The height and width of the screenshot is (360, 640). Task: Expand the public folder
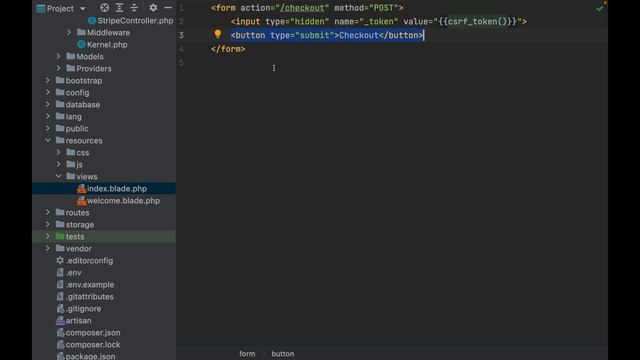(48, 128)
